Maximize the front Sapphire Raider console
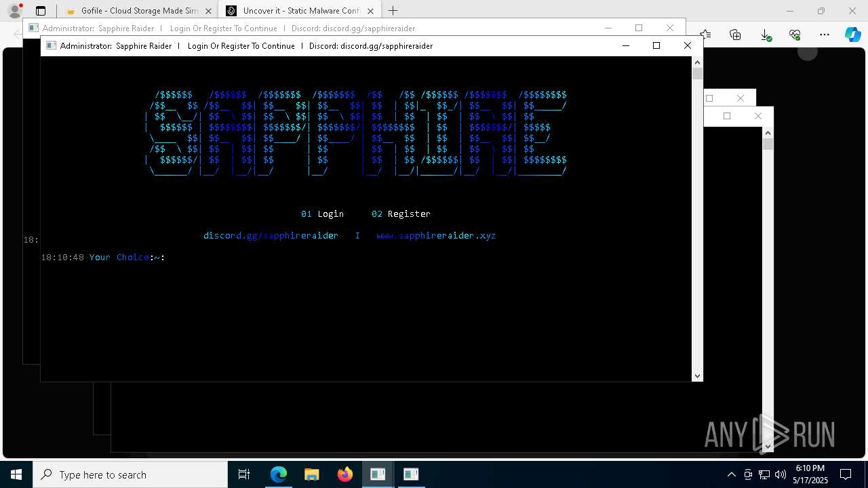 point(656,45)
